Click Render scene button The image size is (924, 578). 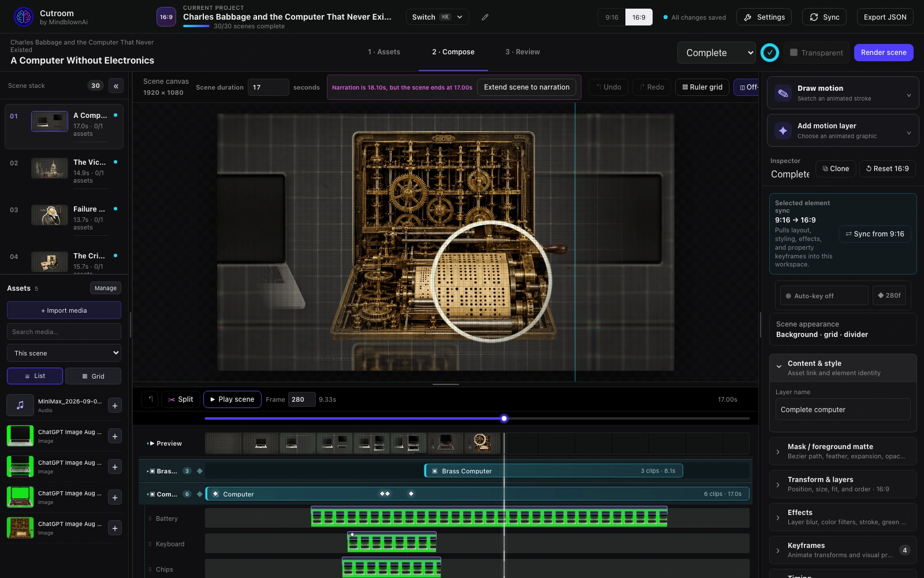pos(884,53)
